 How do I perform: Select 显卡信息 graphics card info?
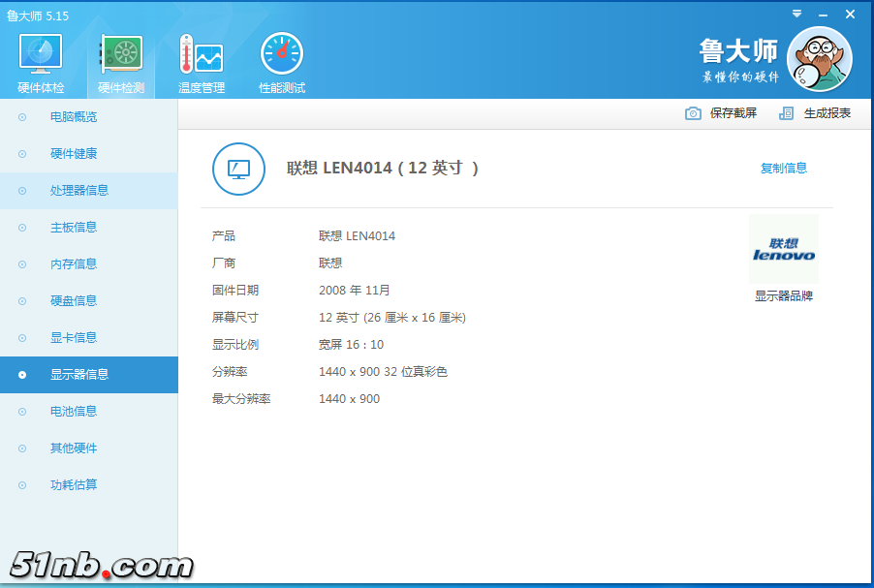74,338
